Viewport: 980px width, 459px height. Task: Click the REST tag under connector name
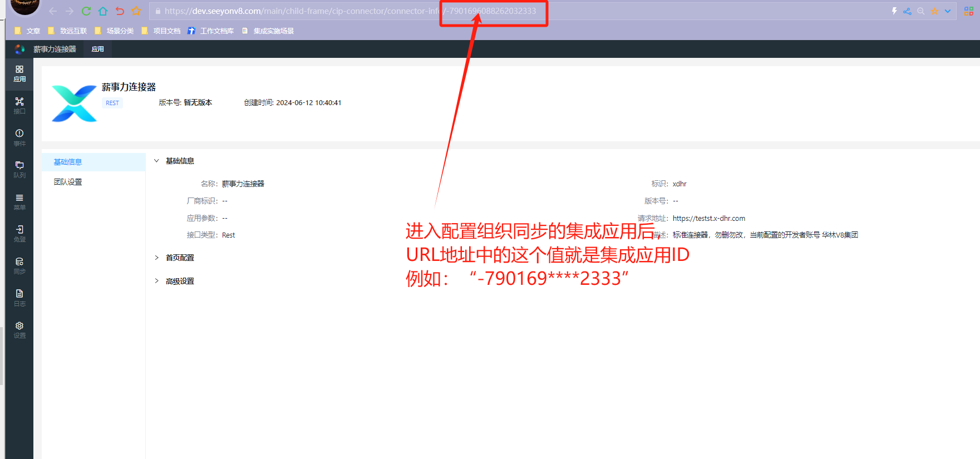pyautogui.click(x=112, y=103)
